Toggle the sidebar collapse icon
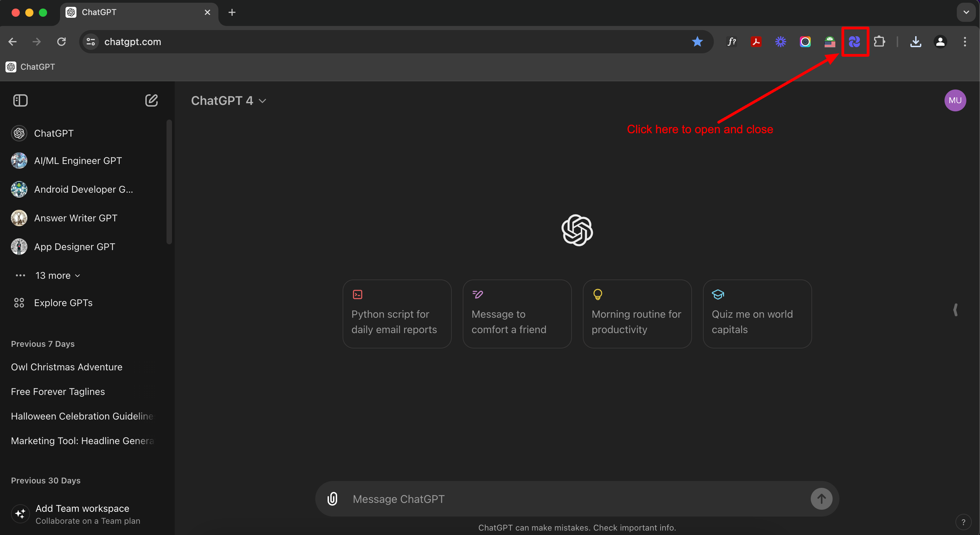The image size is (980, 535). (x=20, y=100)
